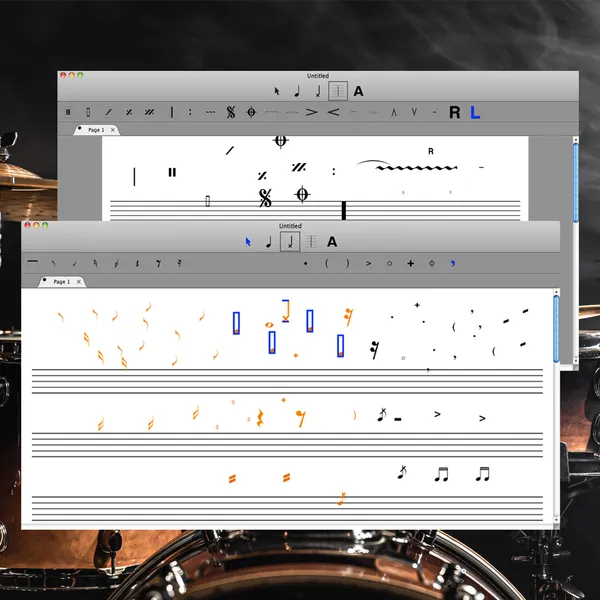Pick the blue L left-hand sticking letter
The width and height of the screenshot is (600, 600).
(x=475, y=112)
